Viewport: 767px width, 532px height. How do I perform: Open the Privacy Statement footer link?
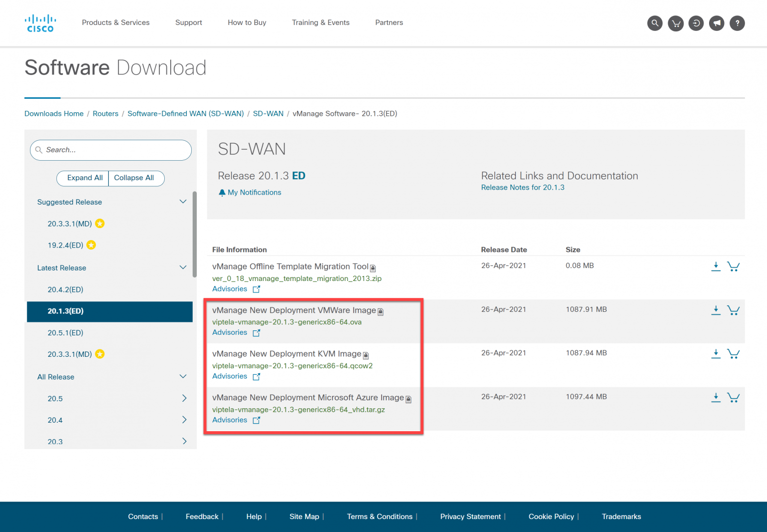(470, 517)
